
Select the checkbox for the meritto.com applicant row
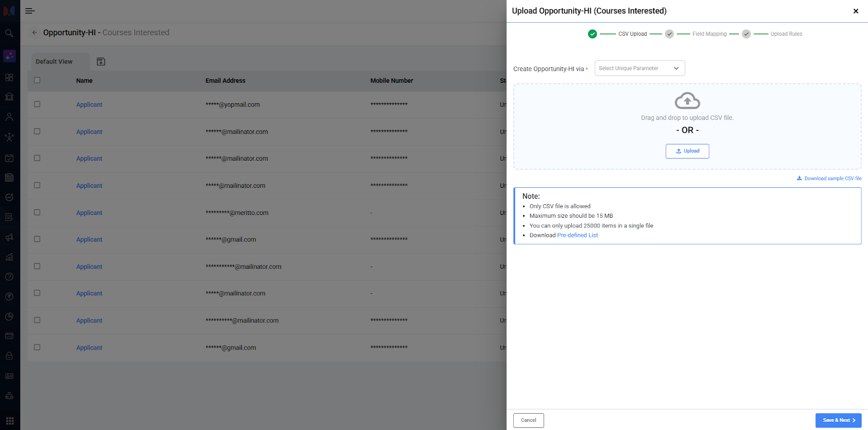point(37,212)
